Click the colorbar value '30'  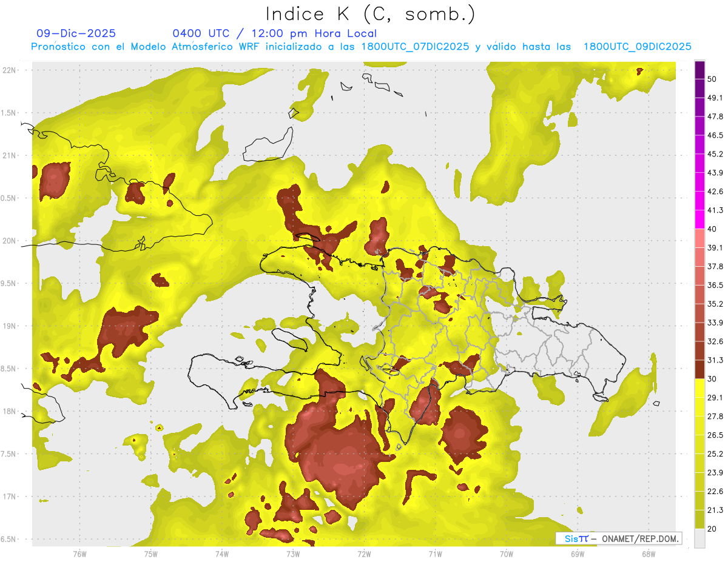pos(712,379)
